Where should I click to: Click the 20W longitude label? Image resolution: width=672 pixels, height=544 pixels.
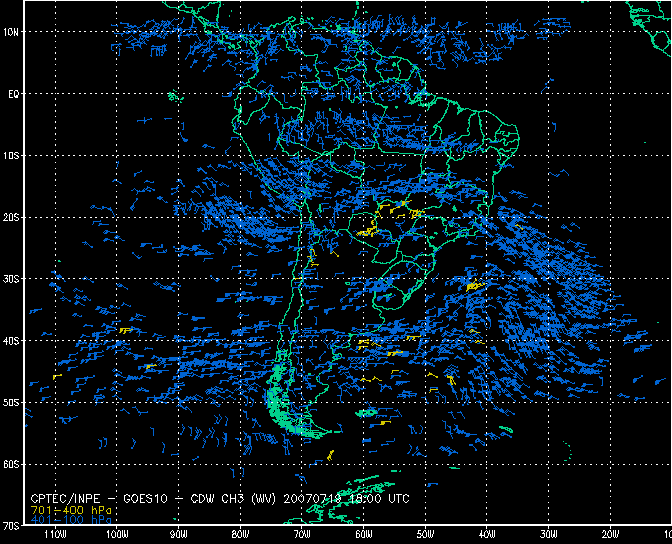pos(610,534)
